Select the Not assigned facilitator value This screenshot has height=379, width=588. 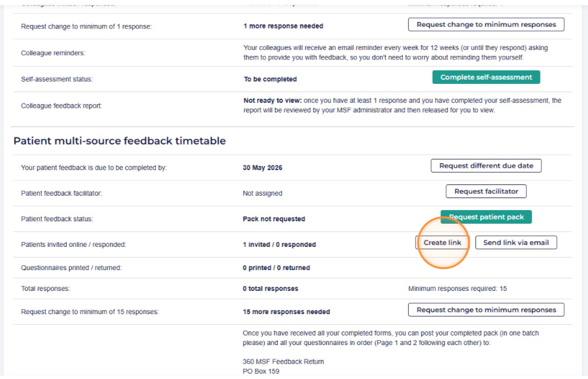262,193
